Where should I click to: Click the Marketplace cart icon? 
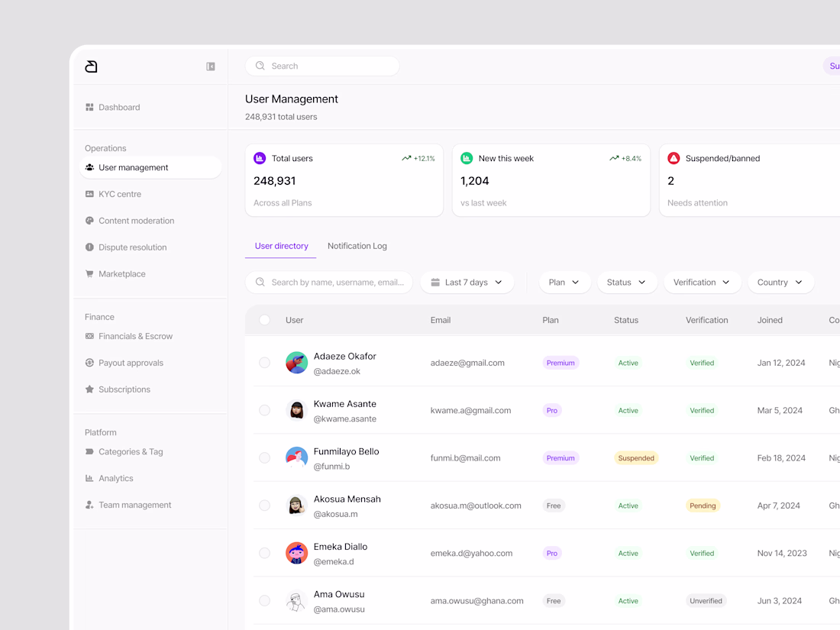pos(89,273)
